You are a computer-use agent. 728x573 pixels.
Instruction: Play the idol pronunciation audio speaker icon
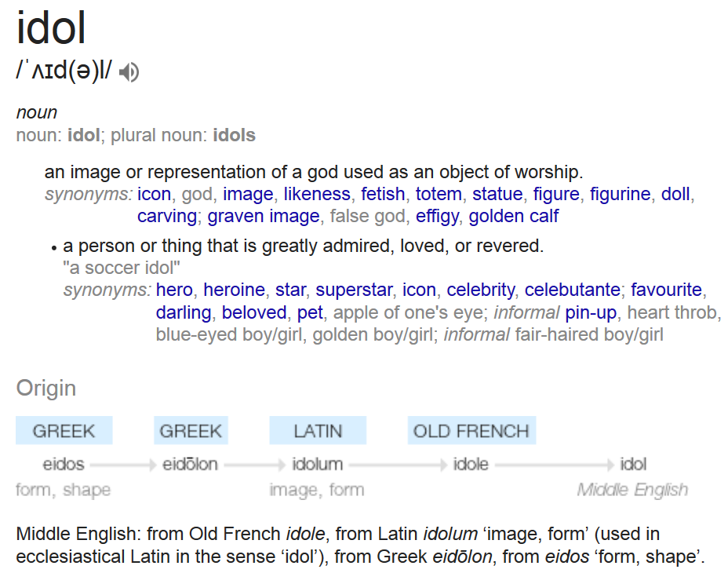129,72
